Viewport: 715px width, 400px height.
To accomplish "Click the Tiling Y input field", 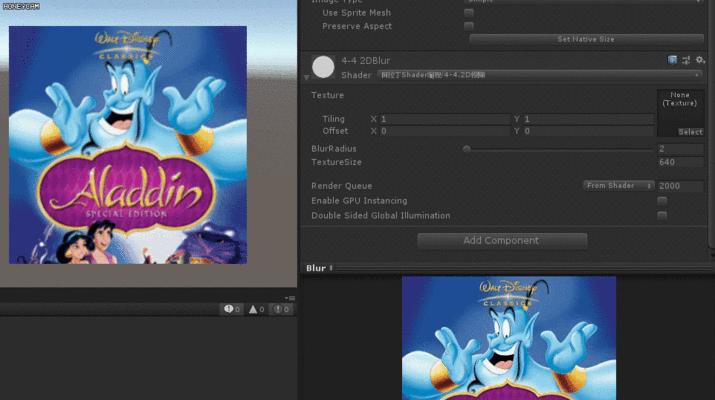I will [x=588, y=119].
